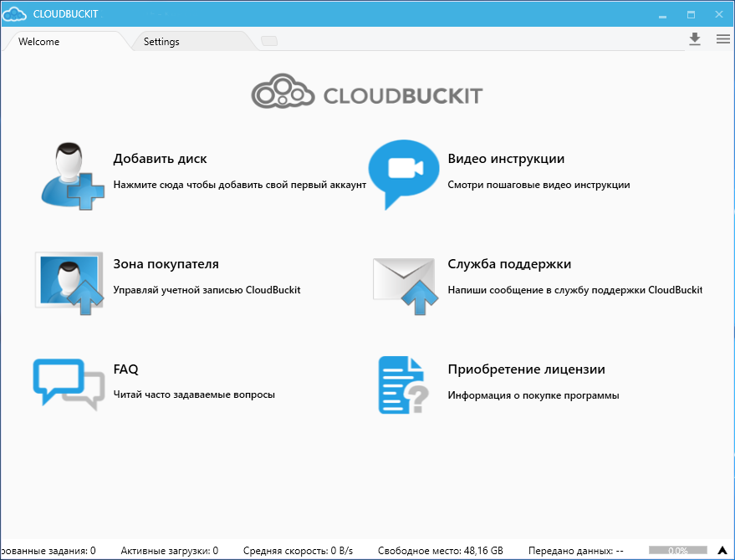
Task: Expand the status panel with up arrow
Action: pyautogui.click(x=722, y=550)
